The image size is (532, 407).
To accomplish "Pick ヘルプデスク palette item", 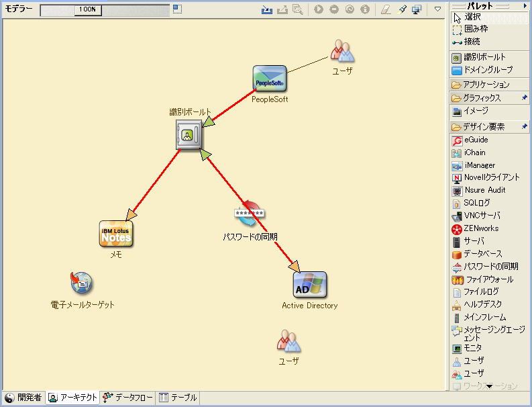I will click(x=490, y=304).
